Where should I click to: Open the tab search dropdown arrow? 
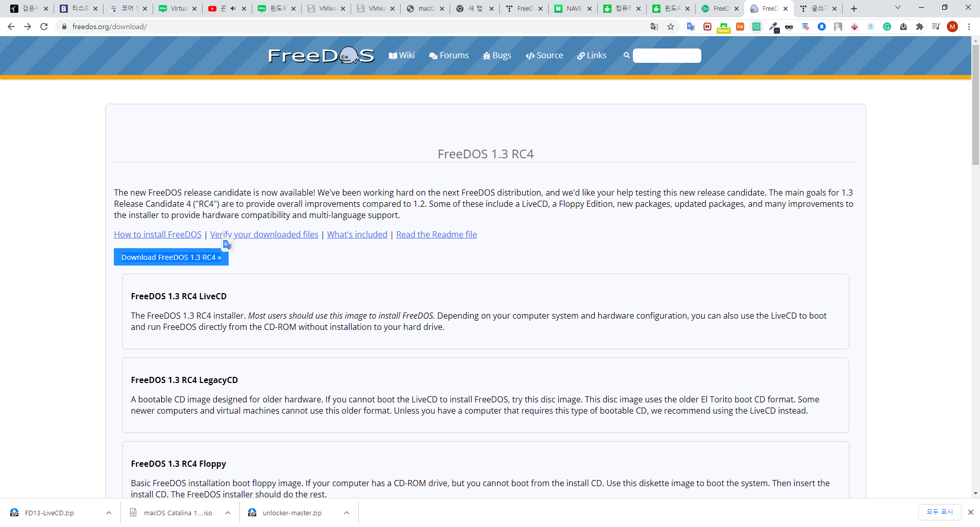898,8
